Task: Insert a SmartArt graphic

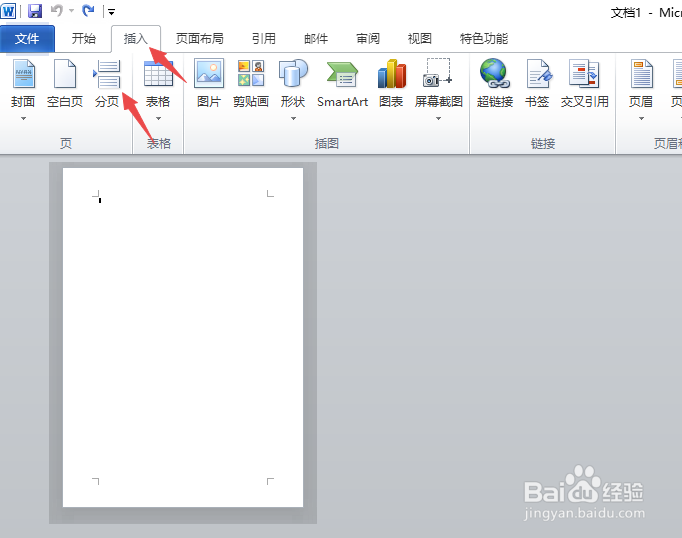Action: 342,84
